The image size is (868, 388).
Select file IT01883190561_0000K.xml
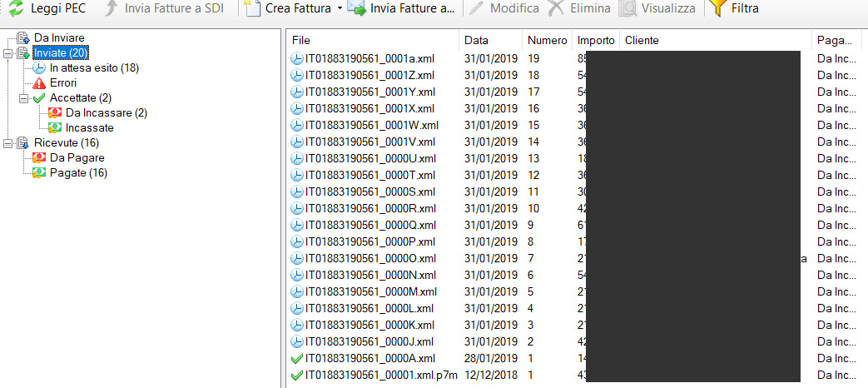tap(370, 325)
